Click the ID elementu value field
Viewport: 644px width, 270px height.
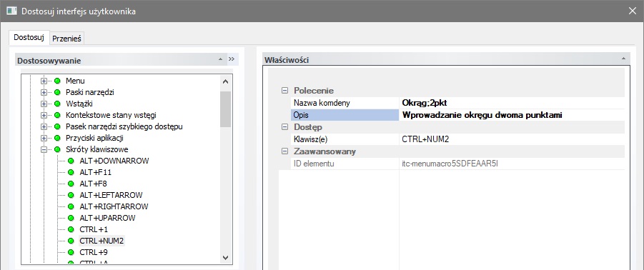(512, 164)
